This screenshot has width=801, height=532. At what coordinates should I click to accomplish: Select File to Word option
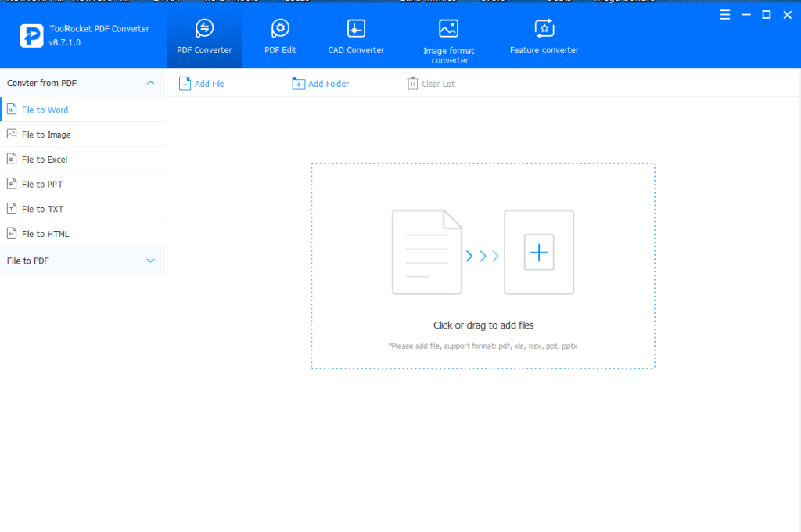(83, 110)
